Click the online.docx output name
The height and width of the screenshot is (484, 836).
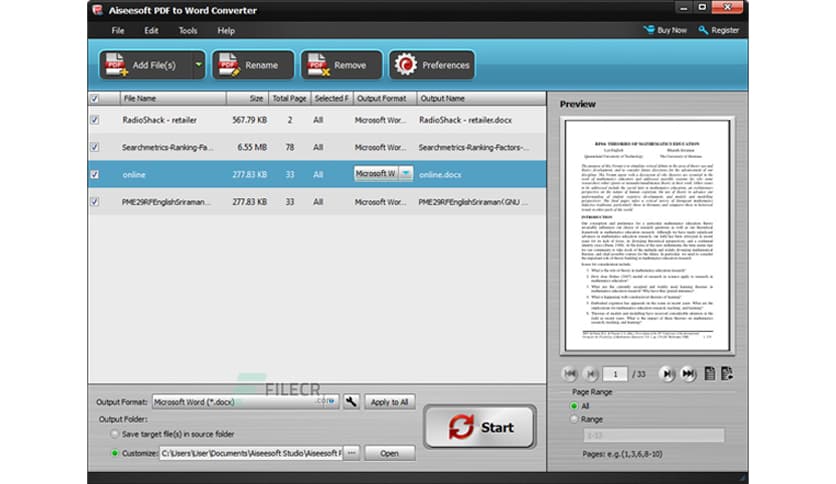440,174
